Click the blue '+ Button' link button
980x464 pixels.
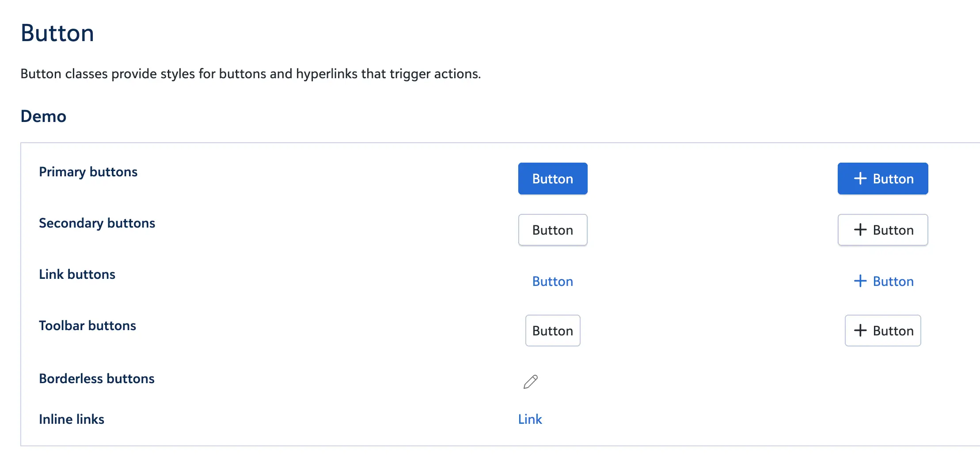(882, 281)
